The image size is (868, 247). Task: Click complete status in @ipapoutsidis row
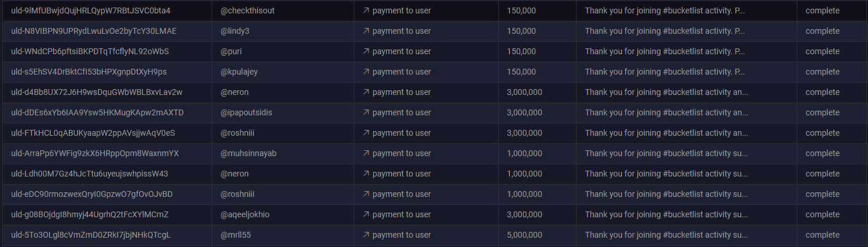[x=823, y=112]
